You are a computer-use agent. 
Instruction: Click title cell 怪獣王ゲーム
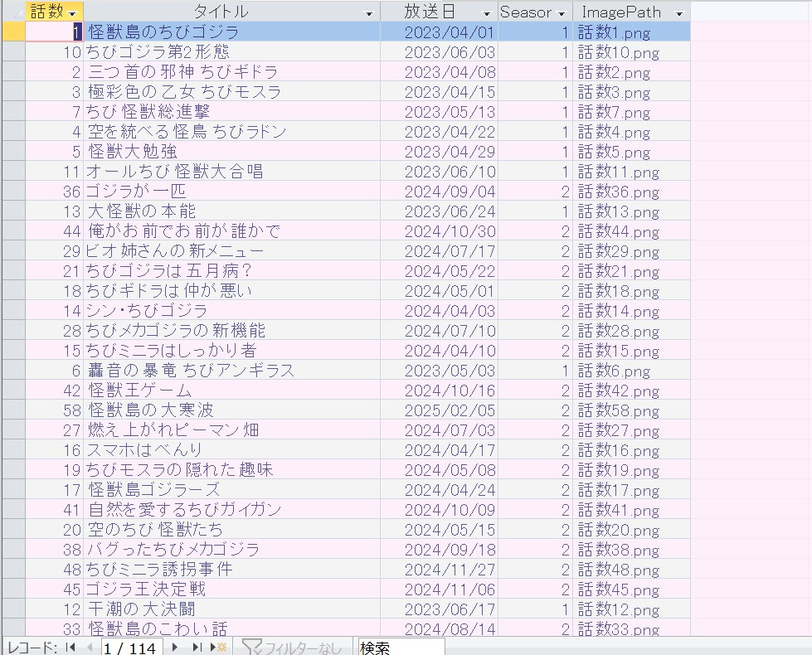click(x=231, y=391)
